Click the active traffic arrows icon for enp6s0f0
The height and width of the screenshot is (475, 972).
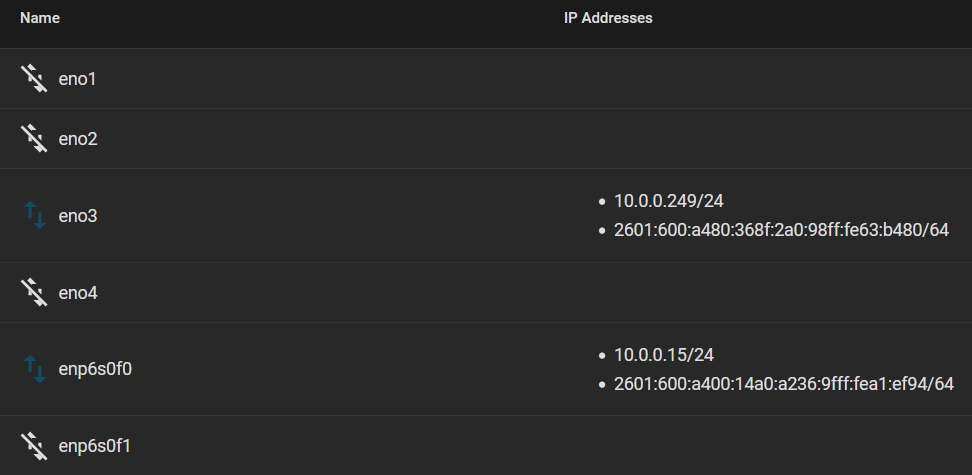coord(34,369)
